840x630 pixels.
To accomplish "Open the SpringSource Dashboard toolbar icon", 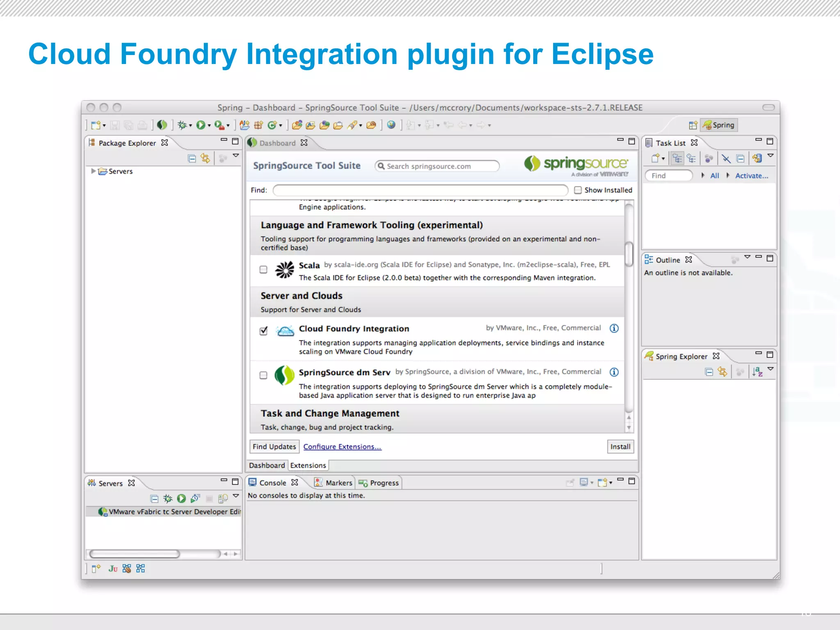I will (x=162, y=125).
